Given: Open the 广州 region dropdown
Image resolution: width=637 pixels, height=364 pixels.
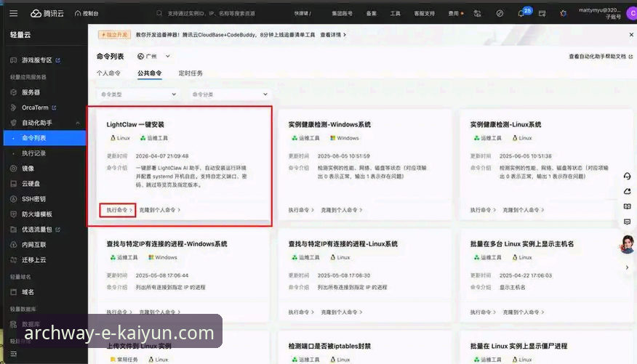Looking at the screenshot, I should coord(153,57).
